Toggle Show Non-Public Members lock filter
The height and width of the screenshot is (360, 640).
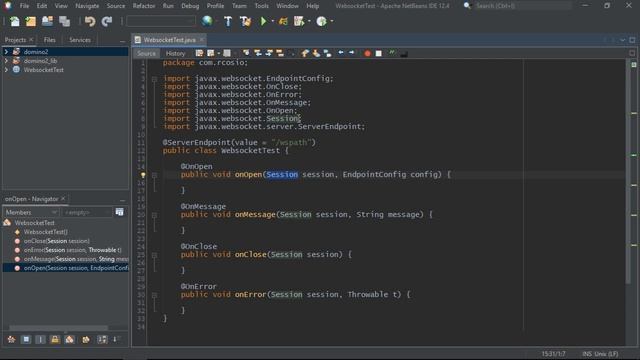click(55, 340)
